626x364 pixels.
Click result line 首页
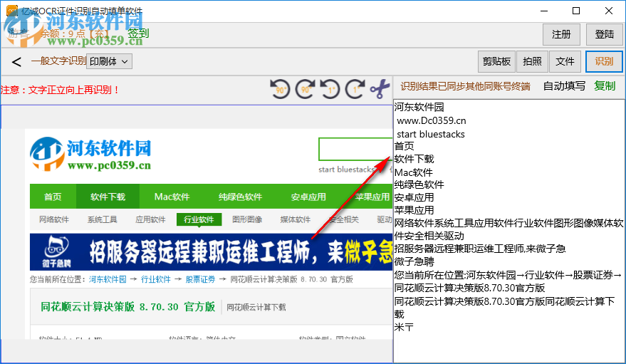(404, 146)
